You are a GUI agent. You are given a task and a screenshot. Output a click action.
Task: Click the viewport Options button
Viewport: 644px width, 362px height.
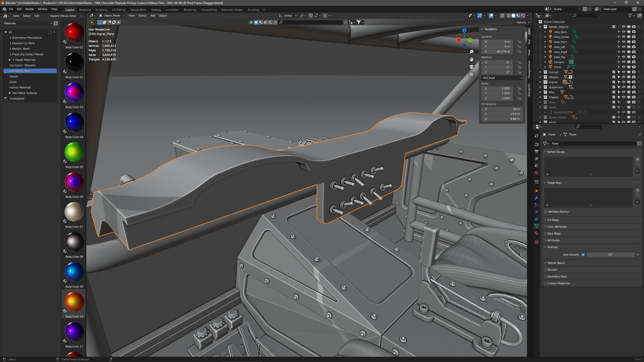(x=521, y=22)
